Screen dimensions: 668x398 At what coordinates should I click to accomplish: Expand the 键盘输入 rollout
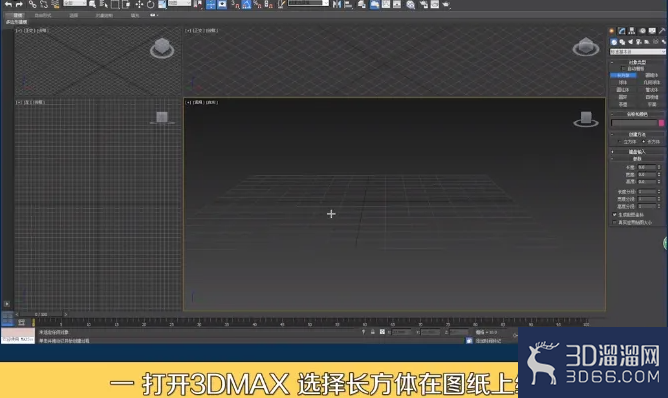tap(637, 152)
